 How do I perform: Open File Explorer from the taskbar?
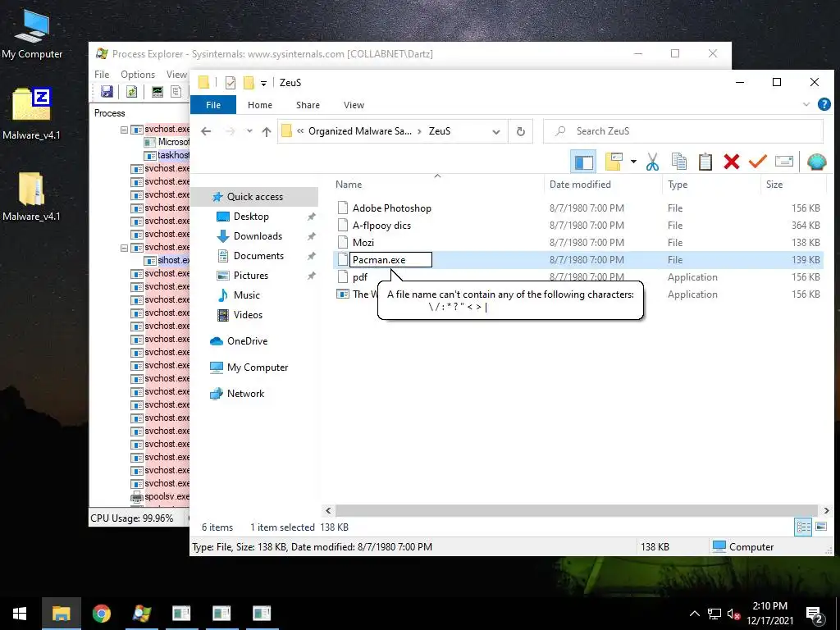(x=61, y=614)
